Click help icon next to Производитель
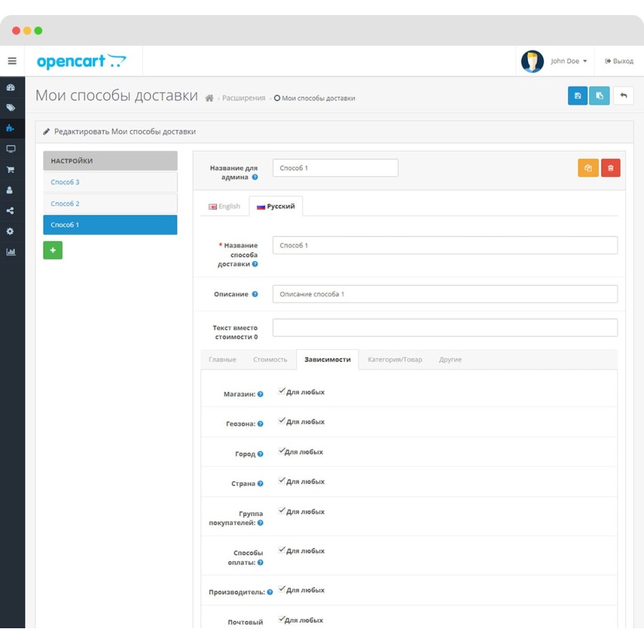The width and height of the screenshot is (644, 644). [270, 592]
